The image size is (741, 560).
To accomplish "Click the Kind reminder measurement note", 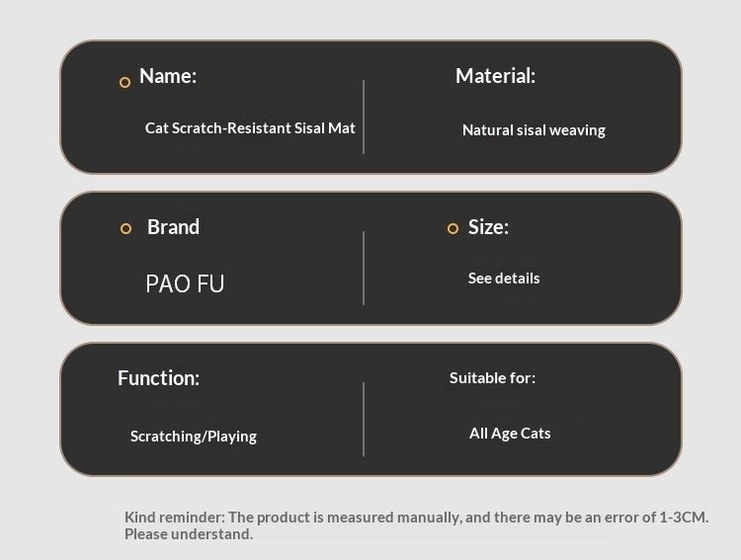I will coord(416,517).
